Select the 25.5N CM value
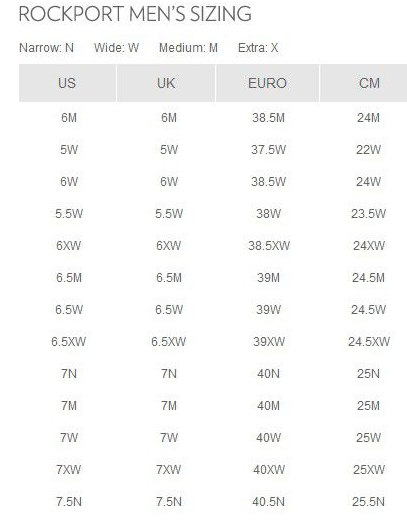Viewport: 407px width, 527px height. (368, 501)
